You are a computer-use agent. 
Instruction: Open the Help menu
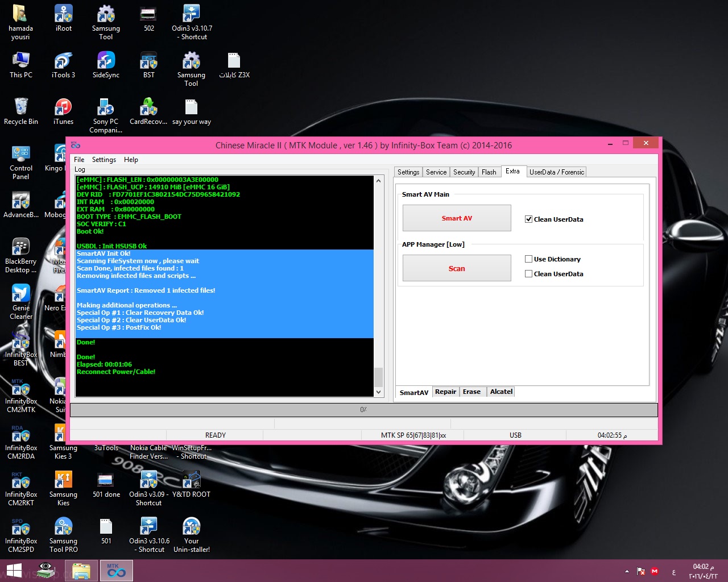pyautogui.click(x=131, y=160)
